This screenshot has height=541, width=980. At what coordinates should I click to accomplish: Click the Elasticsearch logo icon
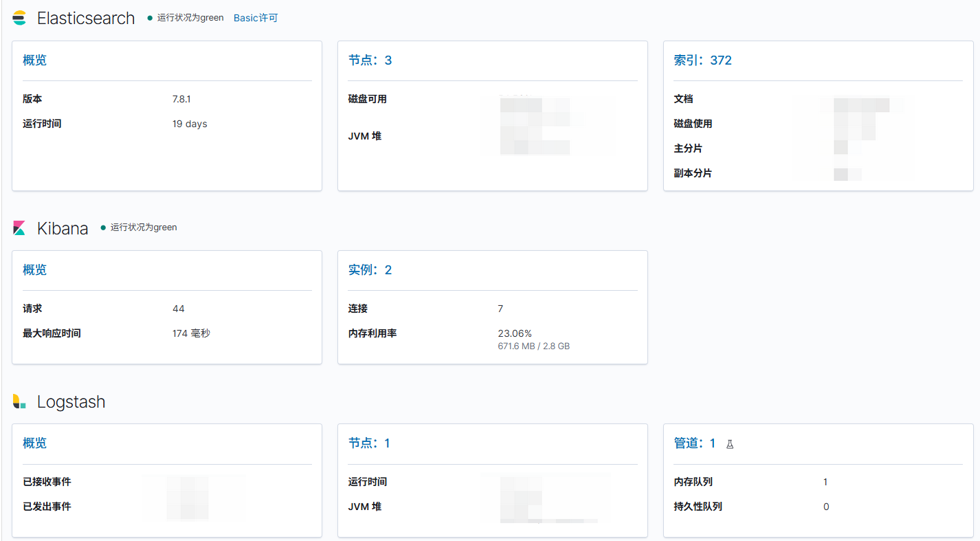(x=19, y=18)
